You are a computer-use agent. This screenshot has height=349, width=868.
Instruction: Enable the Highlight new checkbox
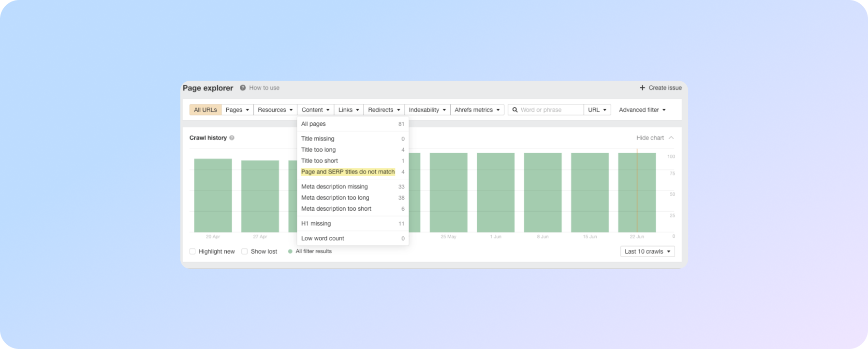point(192,251)
